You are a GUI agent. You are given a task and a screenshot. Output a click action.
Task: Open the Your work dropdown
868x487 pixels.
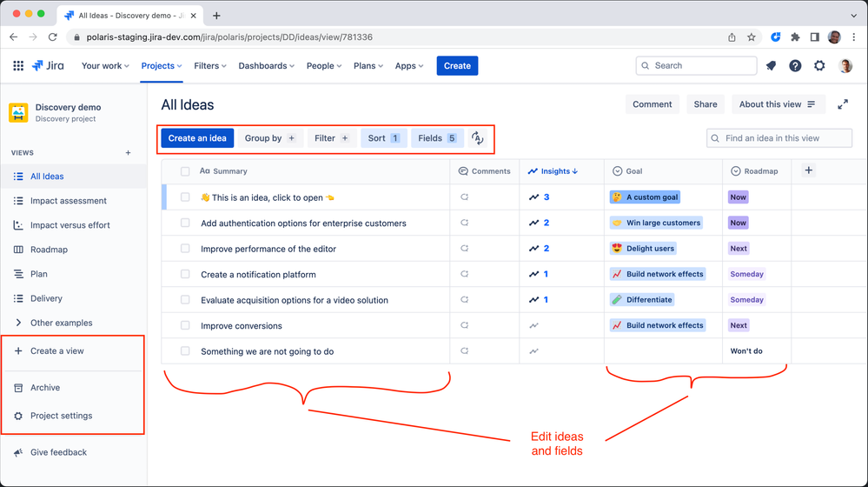coord(105,65)
